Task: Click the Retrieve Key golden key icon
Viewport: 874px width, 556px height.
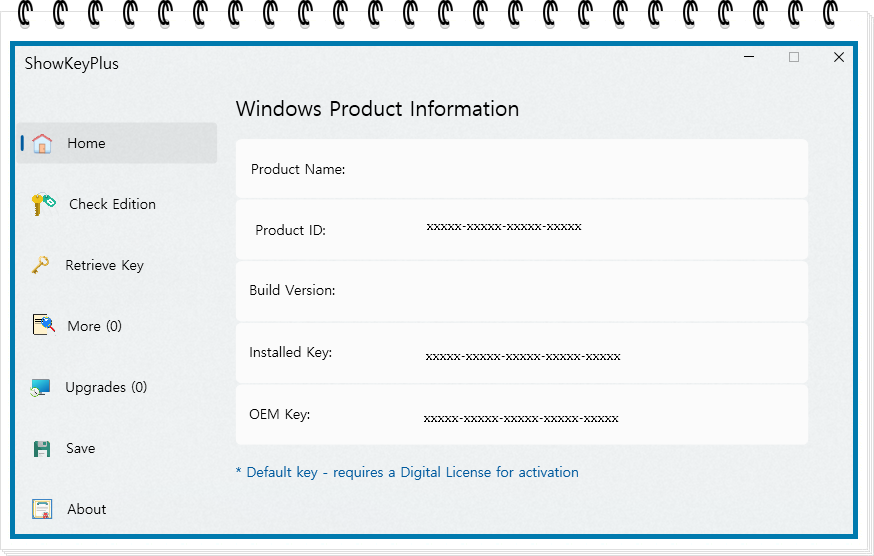Action: pos(40,265)
